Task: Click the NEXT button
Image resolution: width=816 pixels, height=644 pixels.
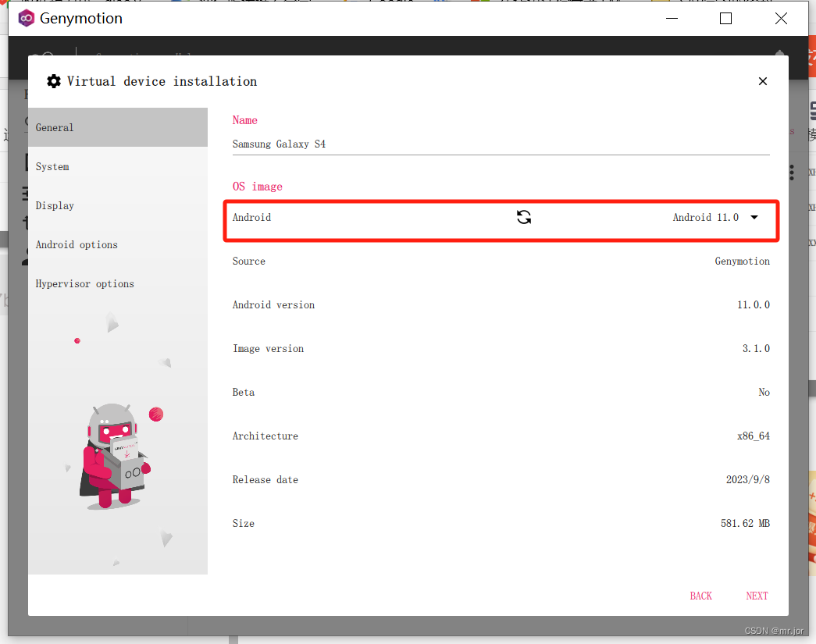Action: point(757,596)
